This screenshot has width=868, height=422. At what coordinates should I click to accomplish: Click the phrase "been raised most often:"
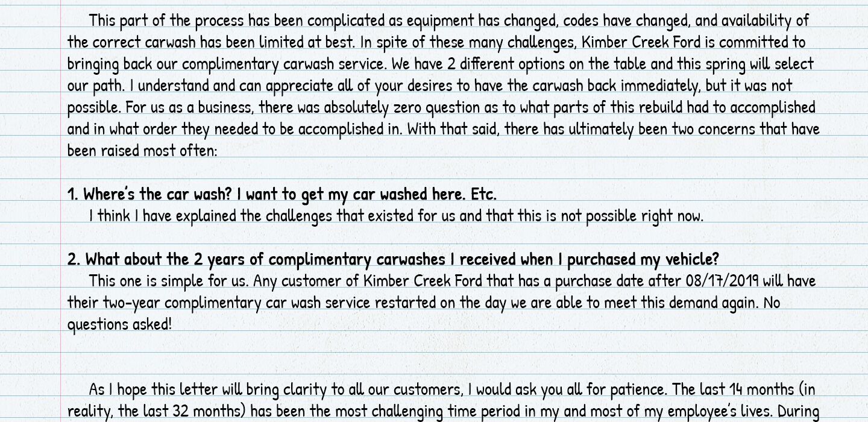pyautogui.click(x=142, y=151)
